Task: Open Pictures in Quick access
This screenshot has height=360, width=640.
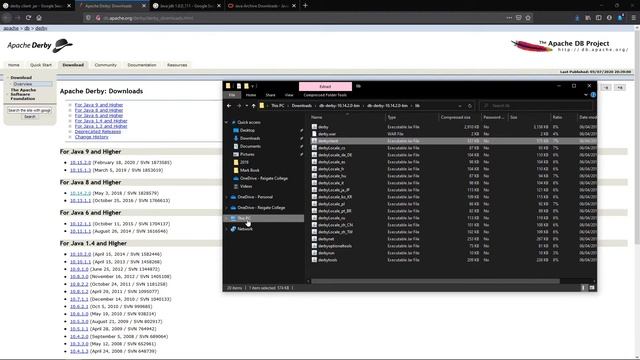Action: tap(247, 154)
